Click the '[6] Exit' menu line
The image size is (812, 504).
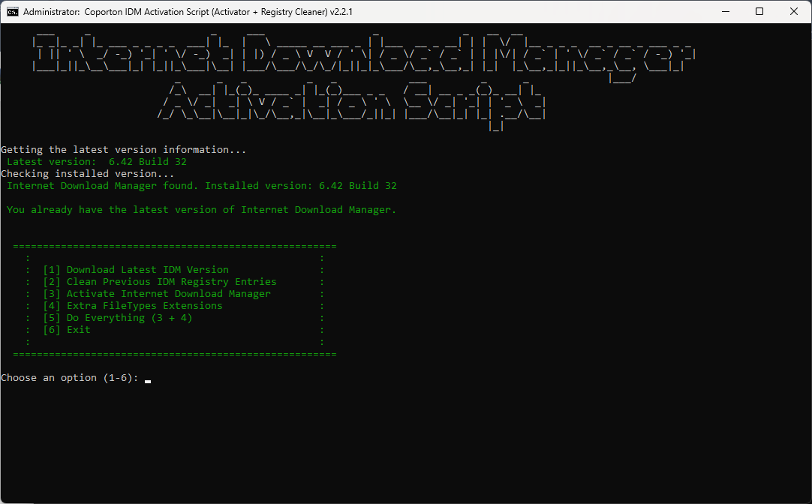tap(67, 329)
